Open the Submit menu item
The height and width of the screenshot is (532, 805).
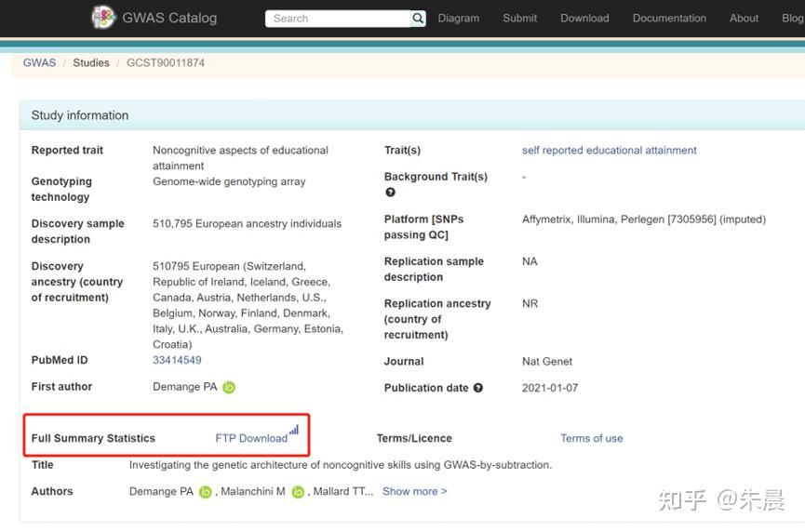[x=519, y=19]
